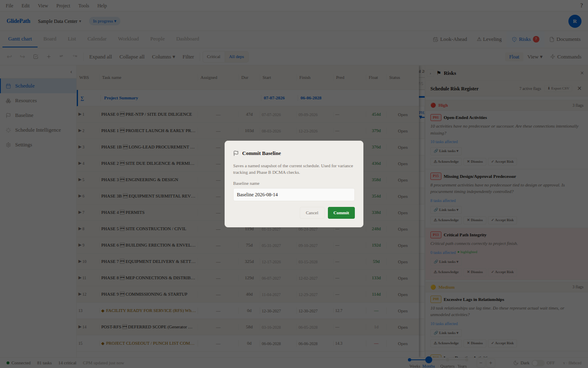The height and width of the screenshot is (368, 588).
Task: Open the View dropdown in the toolbar
Action: pos(535,57)
